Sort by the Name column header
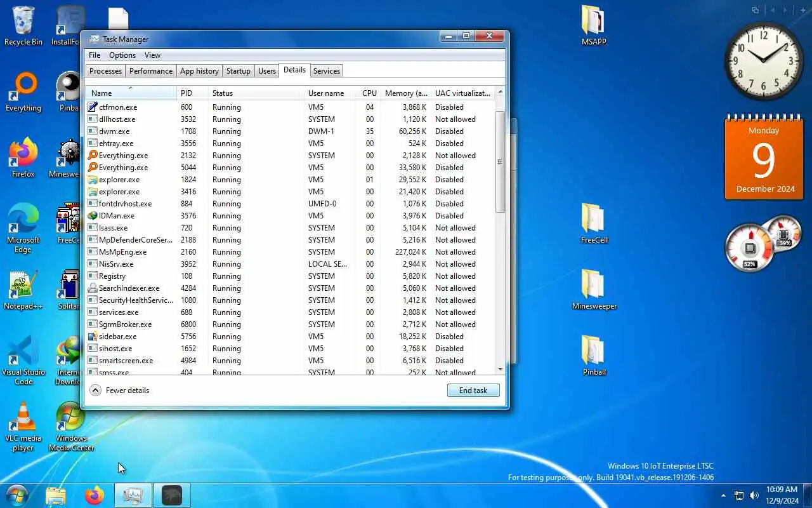The image size is (812, 508). click(x=131, y=93)
